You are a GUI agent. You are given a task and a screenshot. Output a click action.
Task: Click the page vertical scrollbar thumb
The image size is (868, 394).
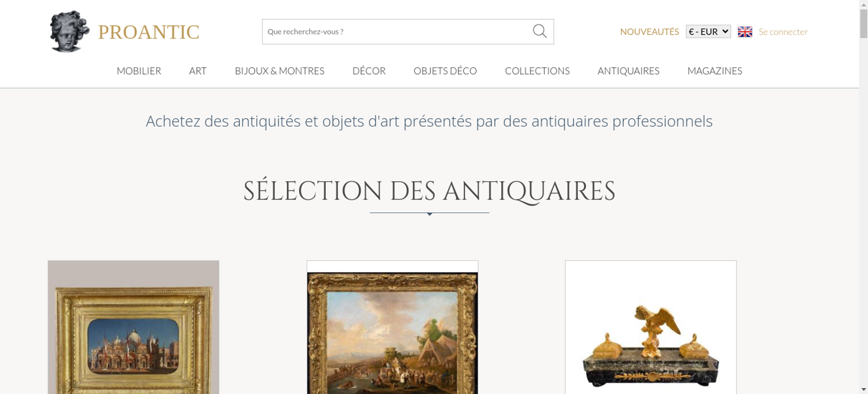864,23
